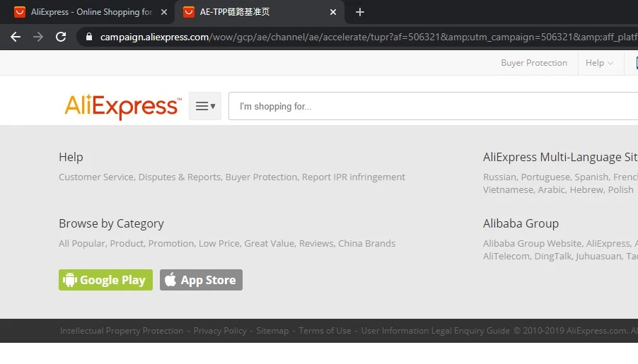Open China Brands link

[366, 243]
